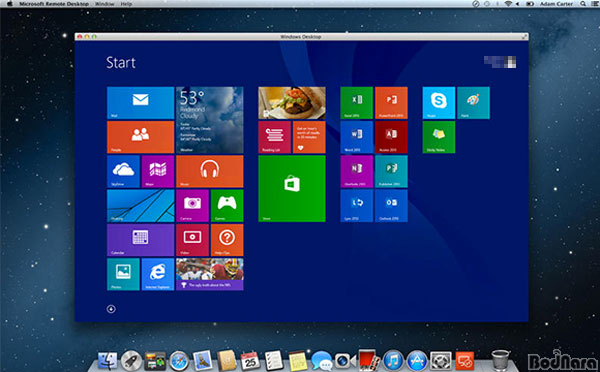
Task: Open the Help menu
Action: (126, 4)
